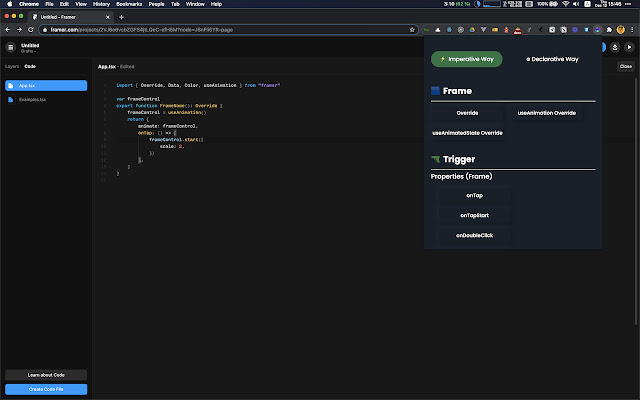Click the useAnimation Override button
The width and height of the screenshot is (640, 400).
coord(547,113)
